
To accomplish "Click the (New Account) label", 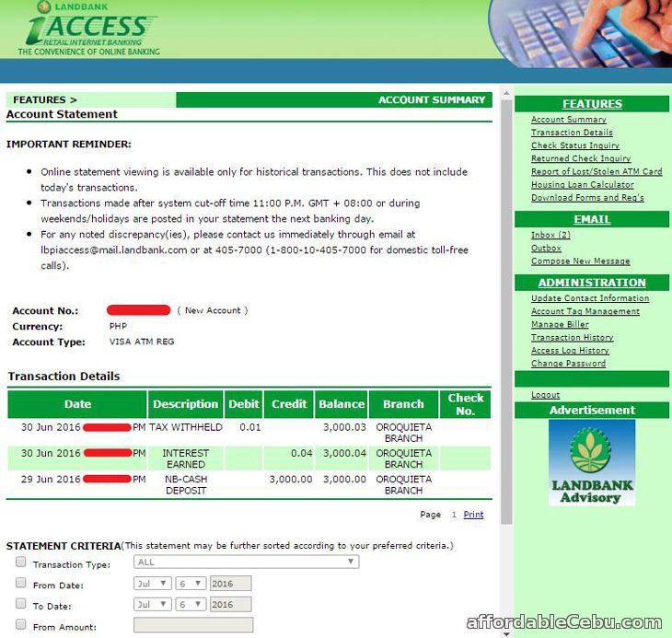I will pyautogui.click(x=212, y=310).
